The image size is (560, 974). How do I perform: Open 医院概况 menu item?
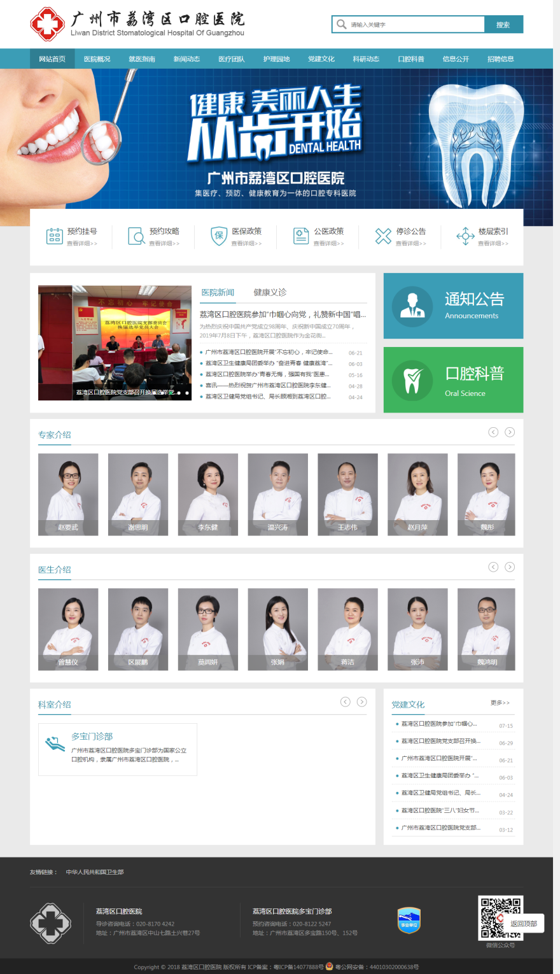(x=97, y=59)
